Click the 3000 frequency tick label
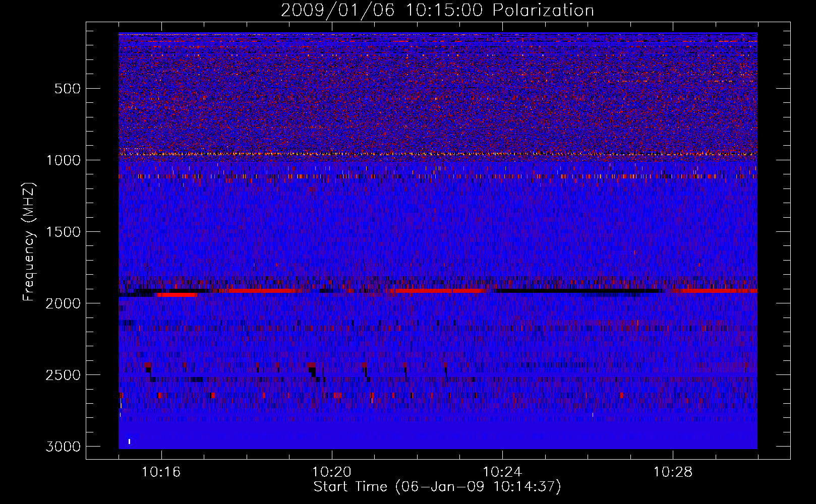Viewport: 816px width, 504px height. [x=63, y=447]
